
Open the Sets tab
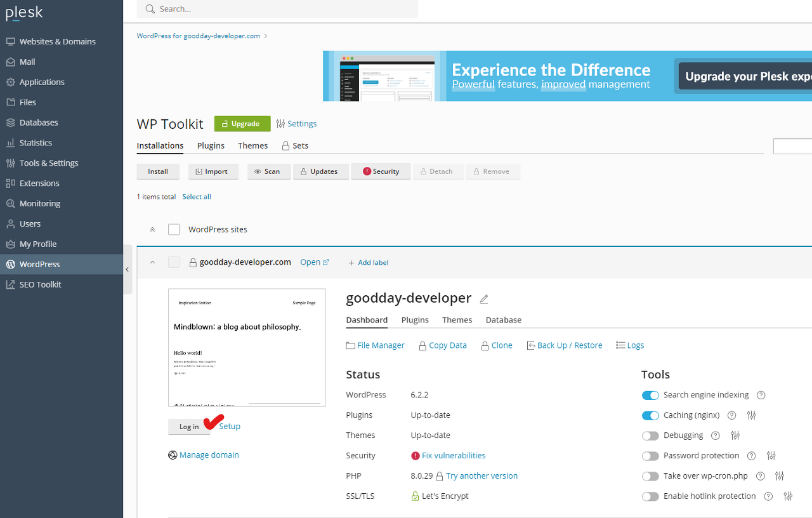[295, 145]
